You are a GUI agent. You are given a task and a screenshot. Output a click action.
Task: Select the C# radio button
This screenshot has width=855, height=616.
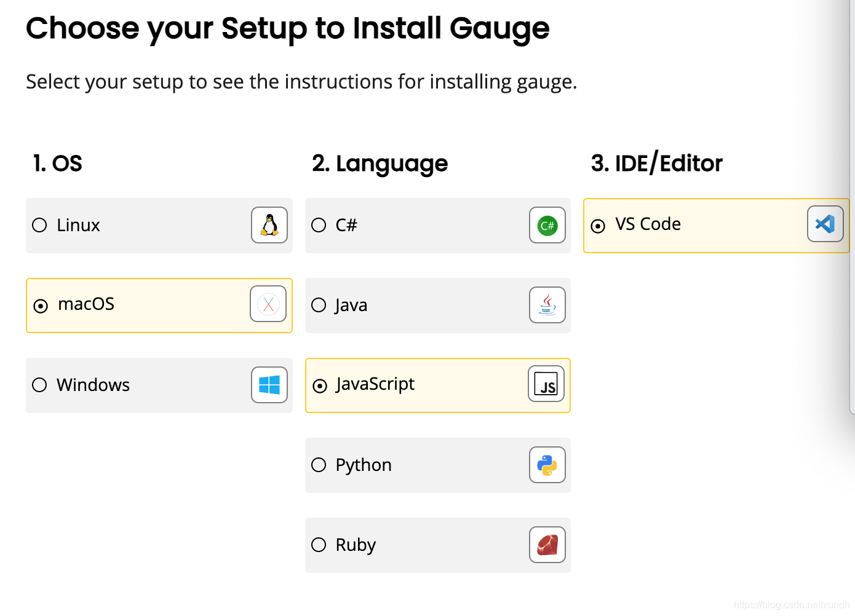coord(319,225)
